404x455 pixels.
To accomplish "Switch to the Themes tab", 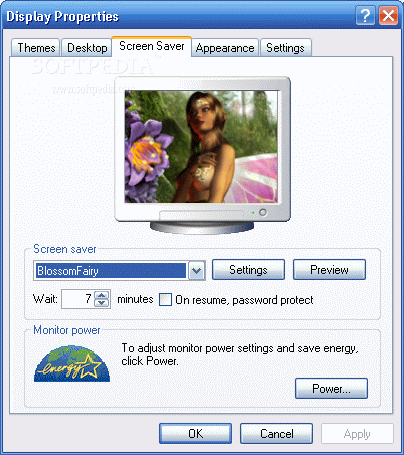I will tap(36, 48).
